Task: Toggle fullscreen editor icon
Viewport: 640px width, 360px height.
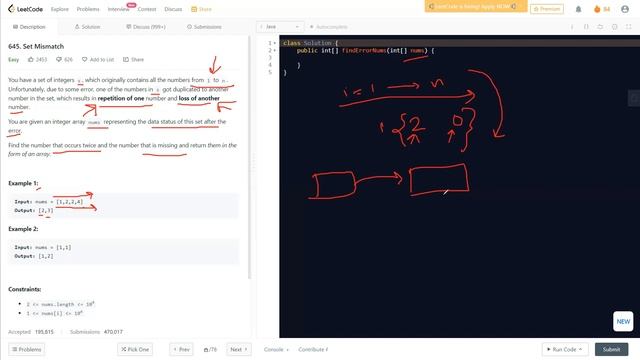Action: pos(629,27)
